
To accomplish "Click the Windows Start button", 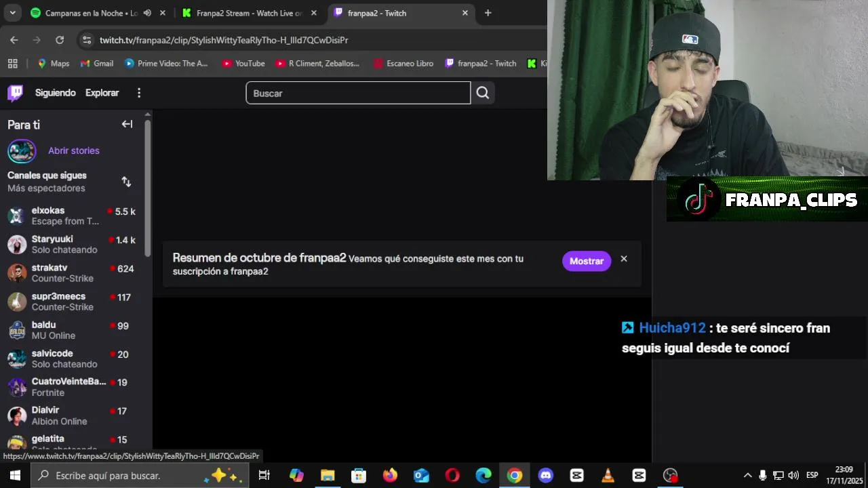I will pos(15,475).
